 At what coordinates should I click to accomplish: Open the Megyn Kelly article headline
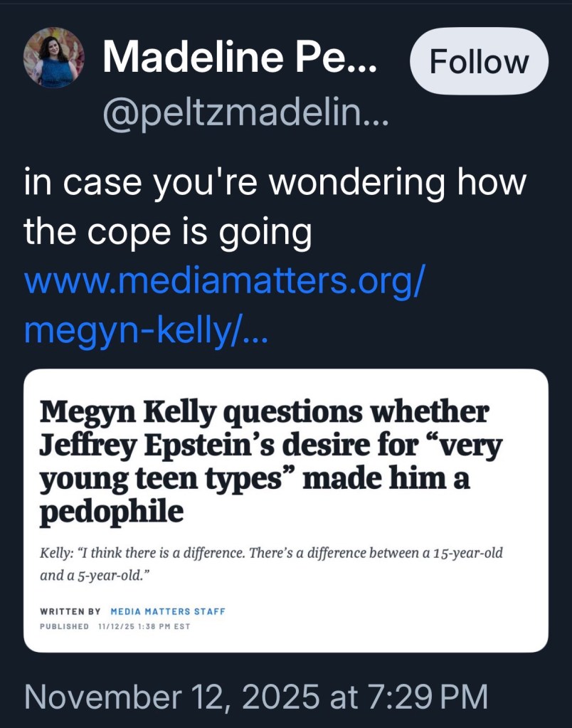(264, 413)
